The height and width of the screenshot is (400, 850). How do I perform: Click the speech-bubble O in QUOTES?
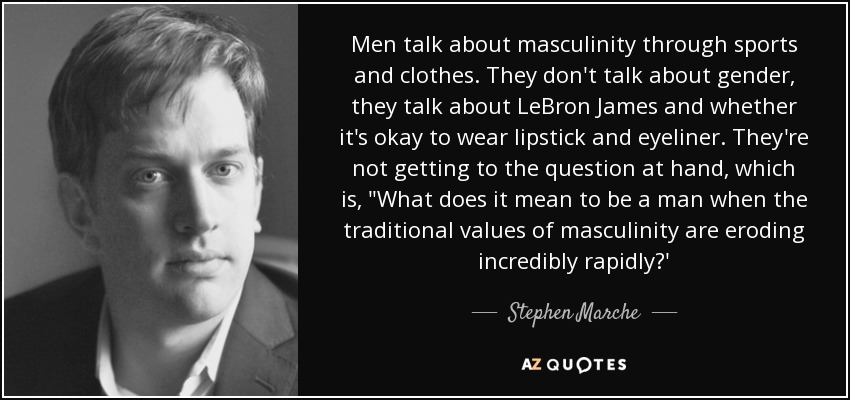coord(581,365)
